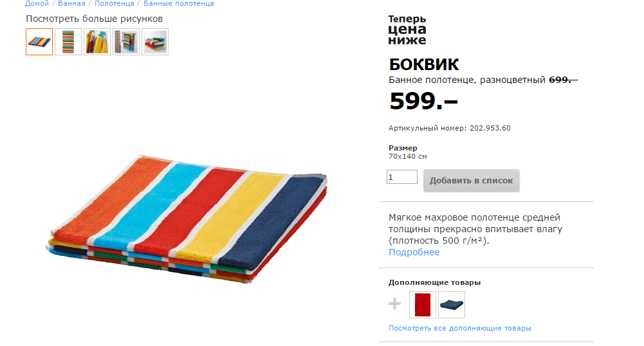Focus the quantity input field

tap(401, 177)
